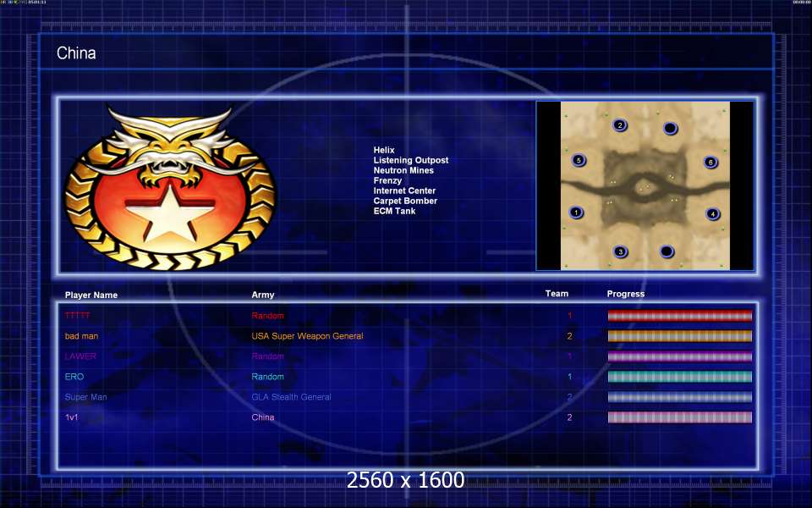Click the pink progress bar of 1v1
The height and width of the screenshot is (508, 812).
tap(679, 417)
